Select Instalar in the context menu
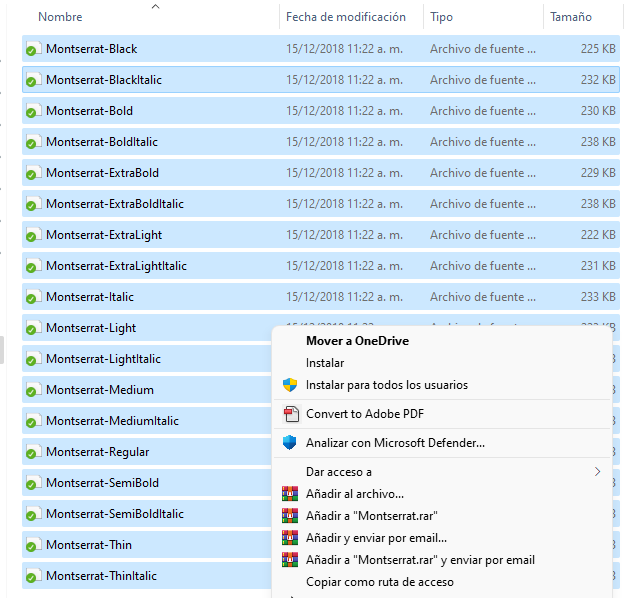Viewport: 631px width, 598px height. click(x=325, y=363)
